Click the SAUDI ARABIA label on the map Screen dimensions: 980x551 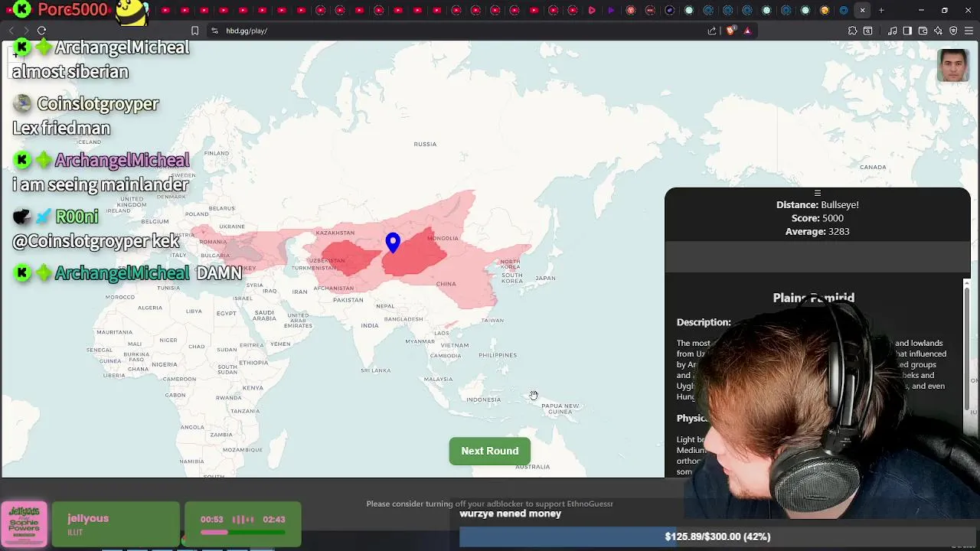(x=264, y=315)
